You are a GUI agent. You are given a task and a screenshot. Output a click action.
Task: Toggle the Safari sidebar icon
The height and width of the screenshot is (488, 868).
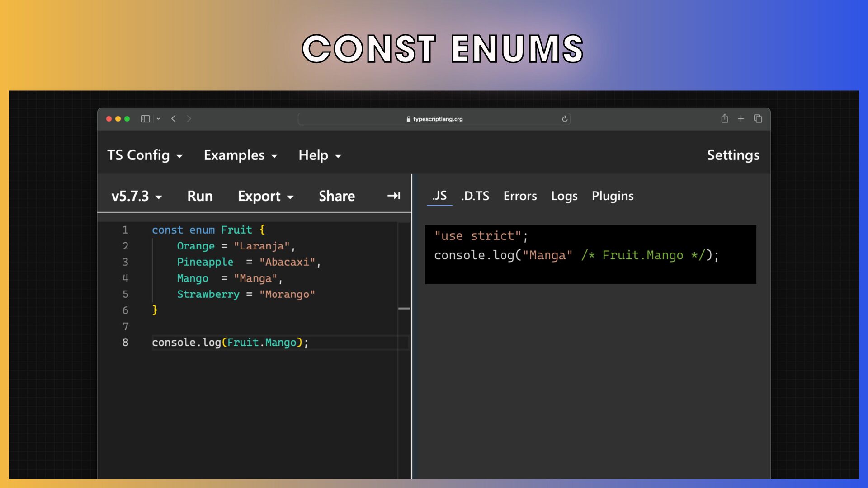point(145,119)
